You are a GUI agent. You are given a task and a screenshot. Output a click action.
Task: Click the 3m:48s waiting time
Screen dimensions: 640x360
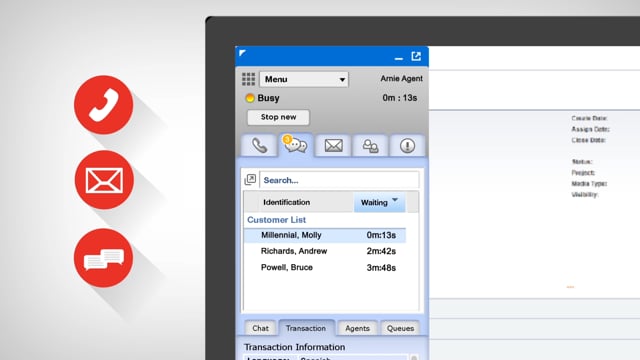coord(381,268)
